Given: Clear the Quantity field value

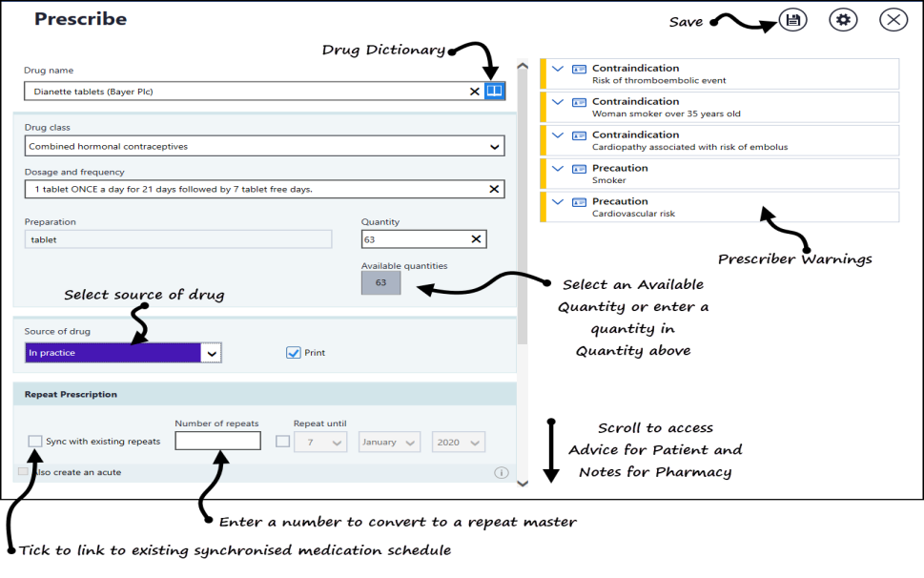Looking at the screenshot, I should [476, 239].
